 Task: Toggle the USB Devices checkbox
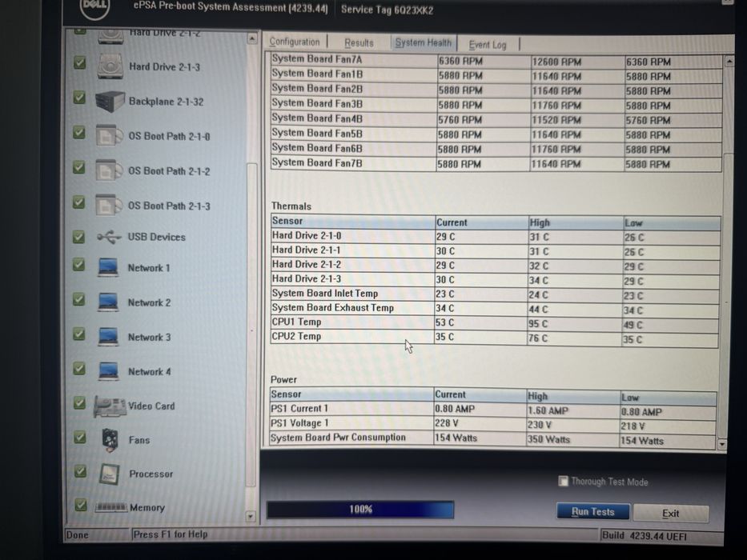click(78, 237)
